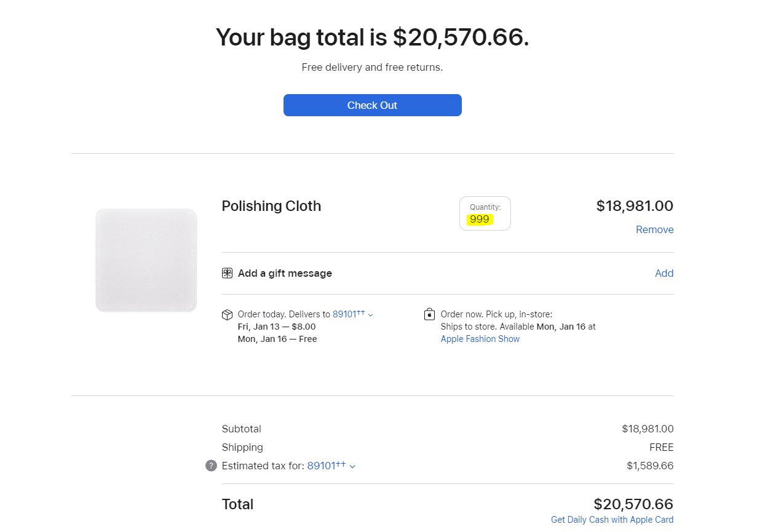The image size is (765, 532).
Task: Remove the Polishing Cloth from bag
Action: click(654, 229)
